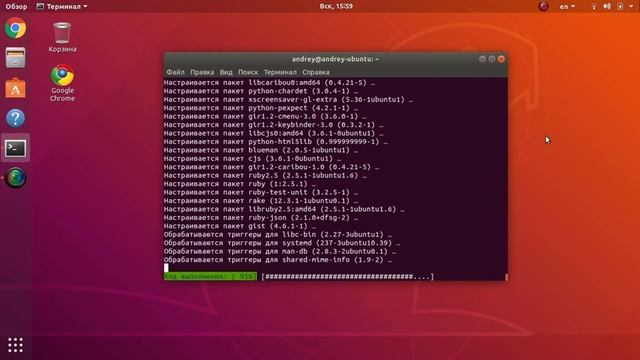Click the terminal scrollbar handle
Screen dimensions: 640x360
tap(506, 277)
